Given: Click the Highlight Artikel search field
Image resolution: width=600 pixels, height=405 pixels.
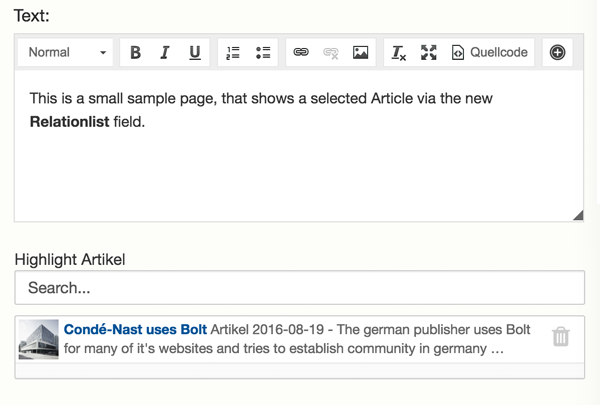Looking at the screenshot, I should point(300,287).
